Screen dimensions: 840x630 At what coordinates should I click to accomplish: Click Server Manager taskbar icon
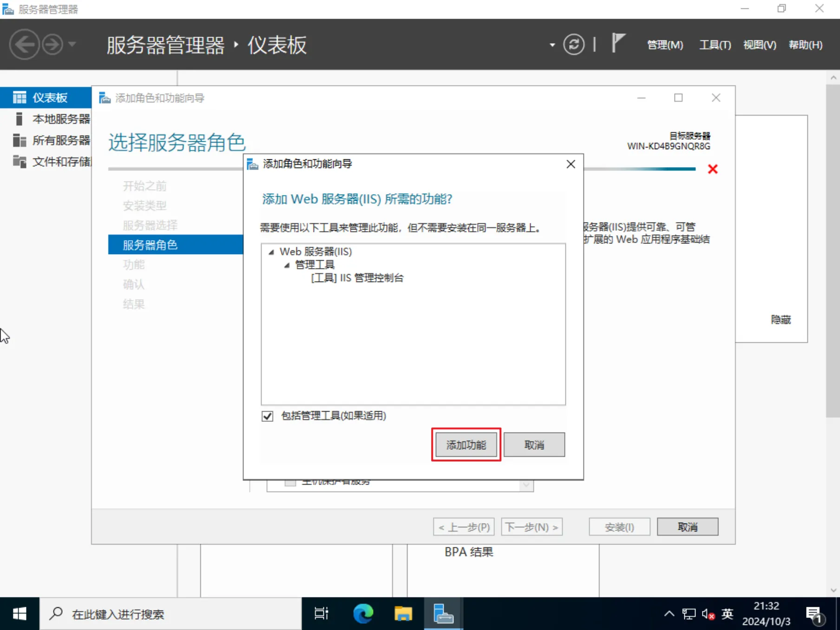[x=443, y=614]
